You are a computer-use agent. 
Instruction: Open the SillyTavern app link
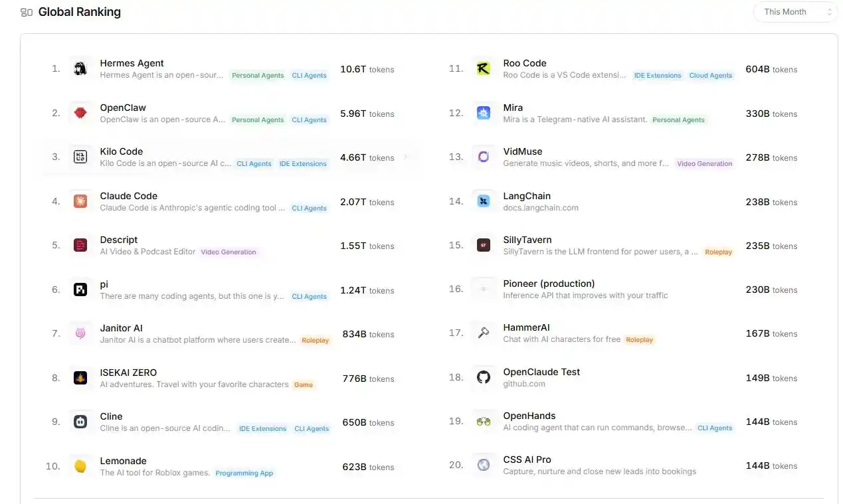[x=527, y=240]
